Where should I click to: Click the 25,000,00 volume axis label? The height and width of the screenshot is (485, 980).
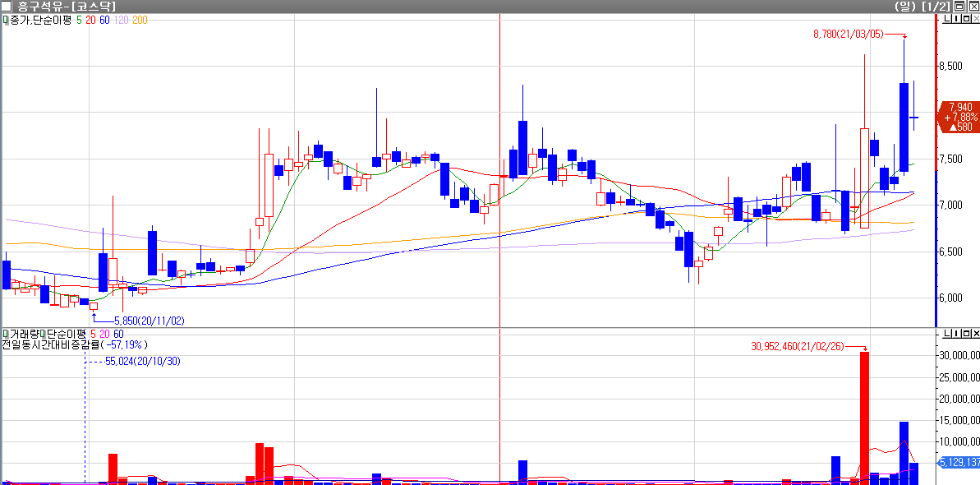[x=959, y=377]
